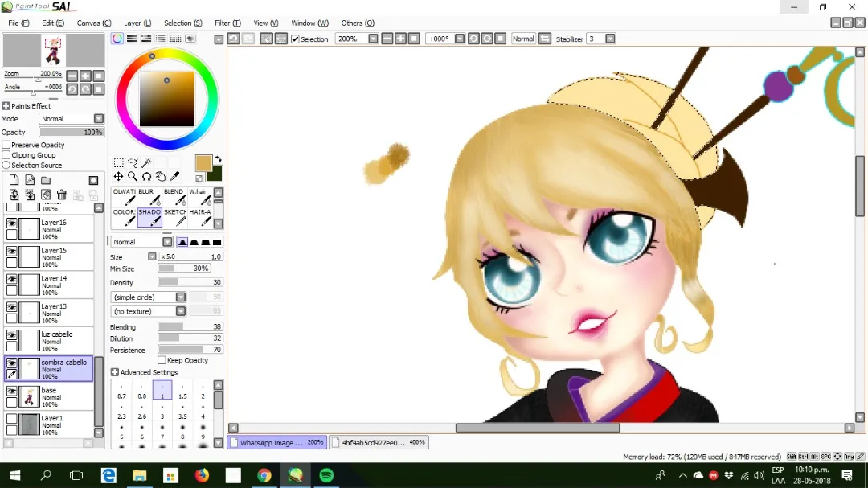Click the delete layer trash icon
This screenshot has height=488, width=868.
click(x=61, y=195)
